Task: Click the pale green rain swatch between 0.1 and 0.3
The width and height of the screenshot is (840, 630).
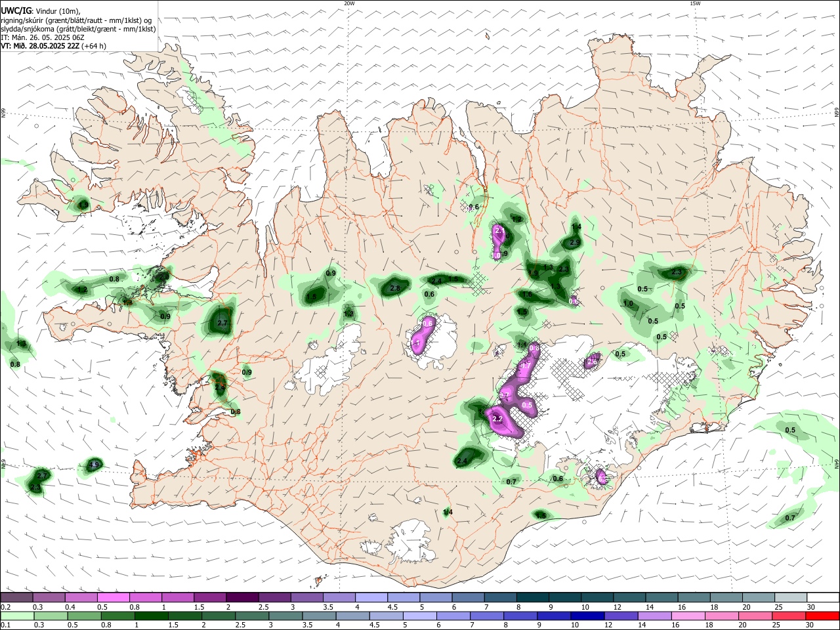Action: (x=16, y=616)
